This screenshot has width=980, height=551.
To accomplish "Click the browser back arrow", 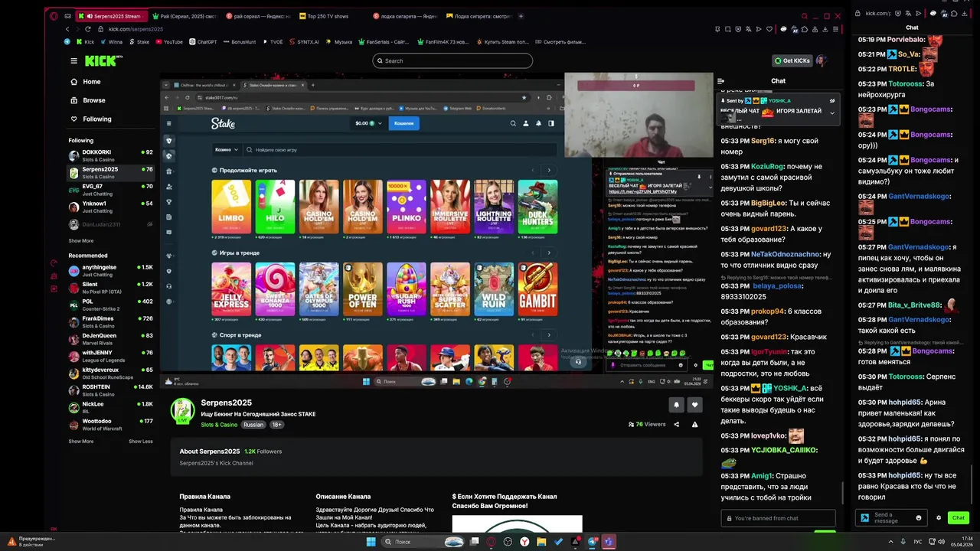I will (x=67, y=29).
